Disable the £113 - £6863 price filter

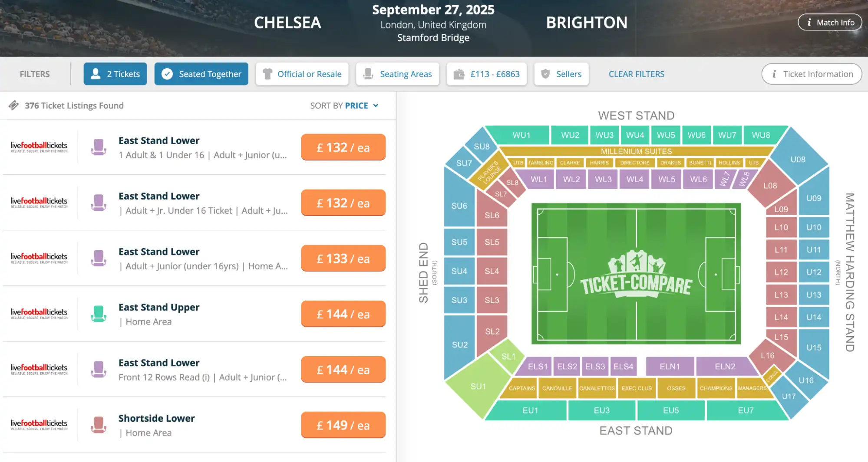(486, 74)
